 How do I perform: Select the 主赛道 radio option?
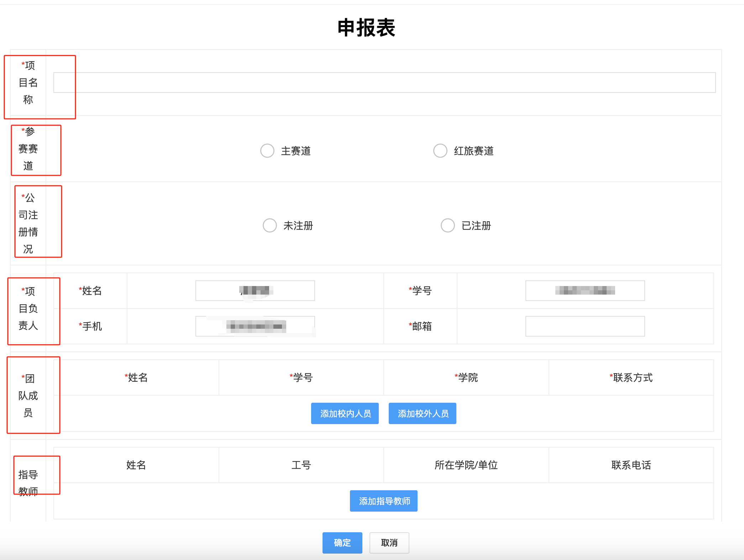click(267, 151)
